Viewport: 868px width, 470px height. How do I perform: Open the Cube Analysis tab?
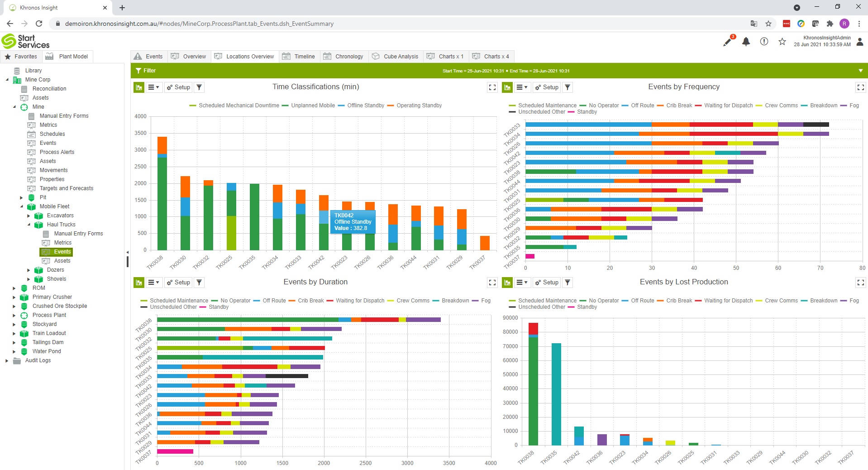(x=395, y=57)
